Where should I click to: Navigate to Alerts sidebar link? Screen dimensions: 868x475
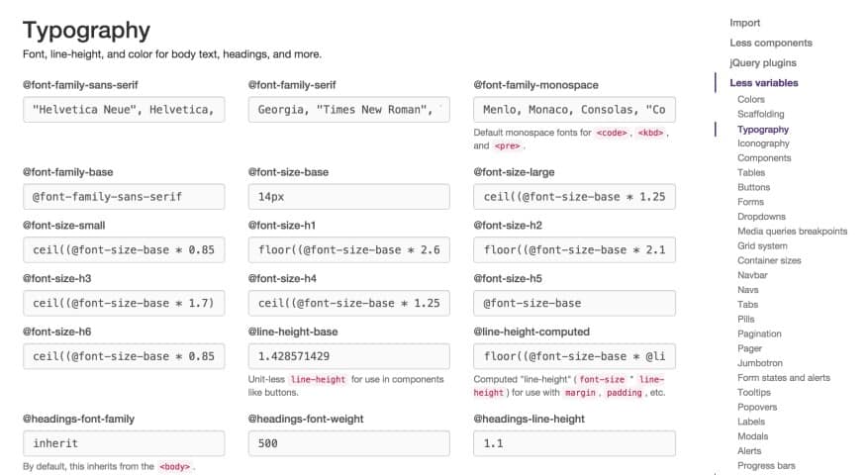749,451
